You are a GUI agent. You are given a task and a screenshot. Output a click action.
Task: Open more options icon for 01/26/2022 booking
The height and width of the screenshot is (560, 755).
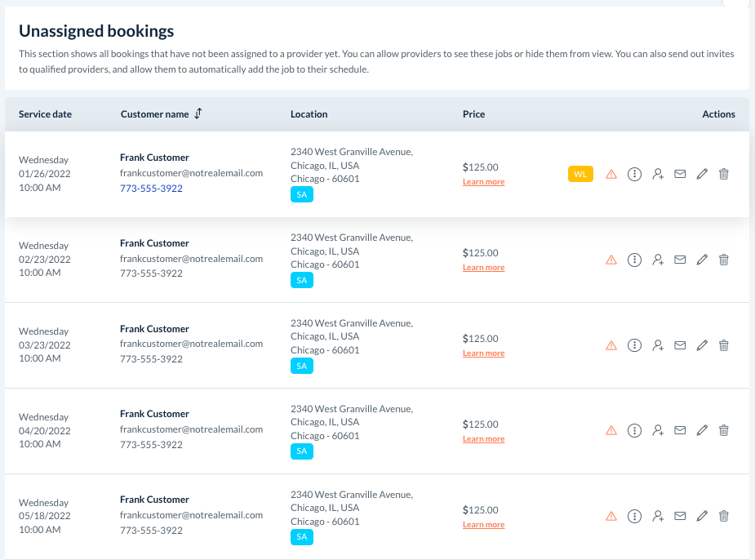click(x=634, y=174)
